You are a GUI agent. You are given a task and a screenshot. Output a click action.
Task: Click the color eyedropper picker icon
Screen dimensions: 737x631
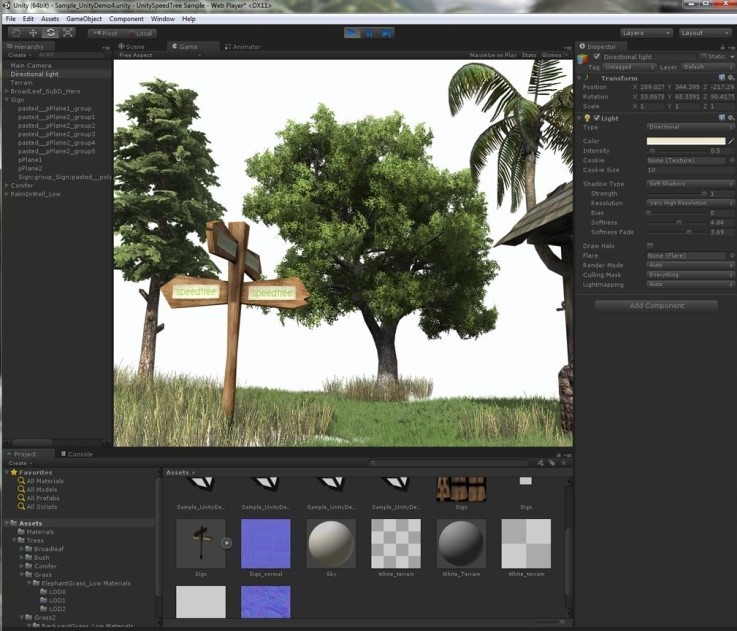731,141
